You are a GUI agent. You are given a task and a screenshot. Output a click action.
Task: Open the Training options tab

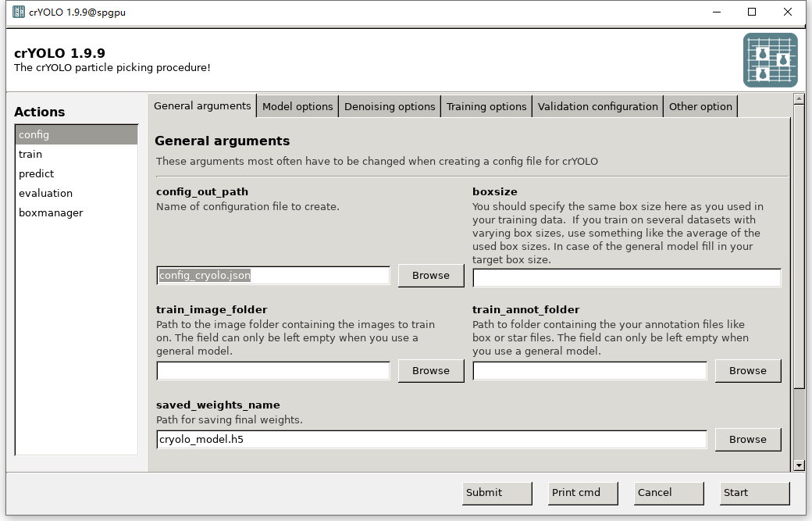pyautogui.click(x=486, y=107)
